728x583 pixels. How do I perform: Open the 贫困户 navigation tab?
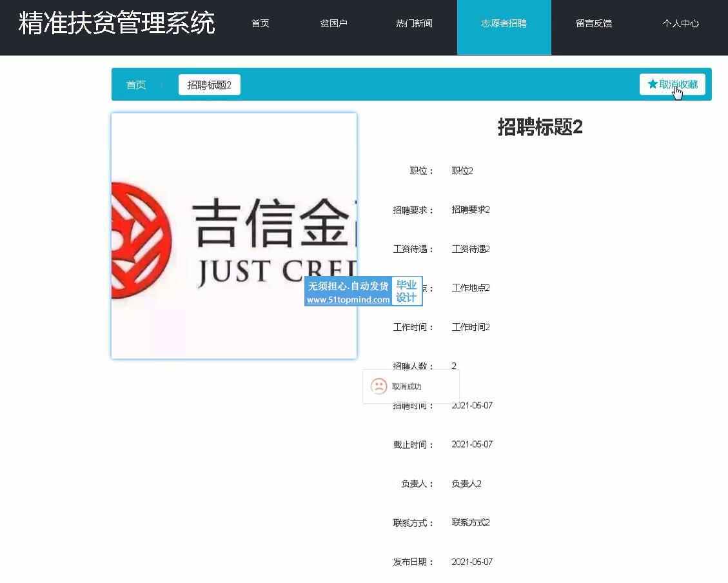[334, 23]
